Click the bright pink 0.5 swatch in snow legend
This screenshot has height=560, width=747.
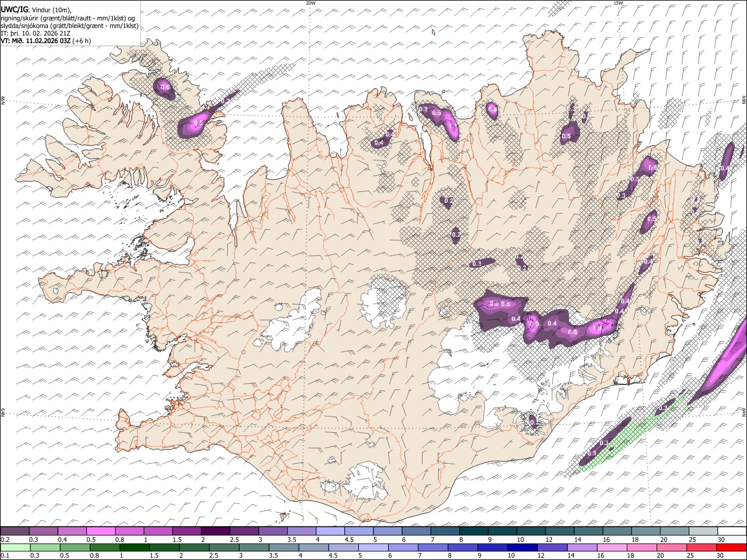101,531
